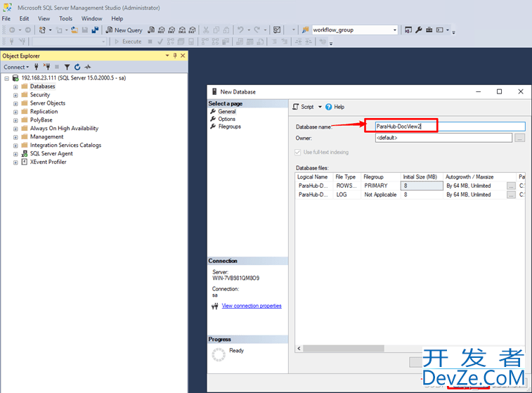Click the Analysis Services DAX Query icon
The height and width of the screenshot is (393, 532).
(x=192, y=30)
